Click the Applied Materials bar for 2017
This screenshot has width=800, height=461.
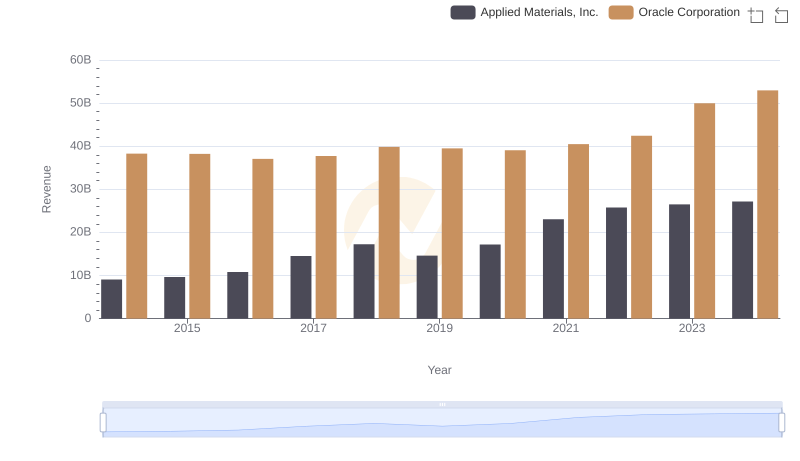pyautogui.click(x=301, y=287)
